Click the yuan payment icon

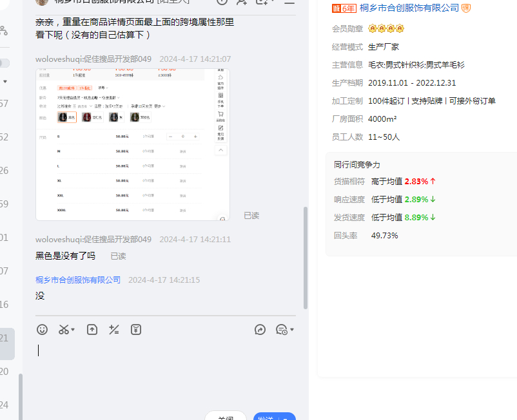click(136, 330)
